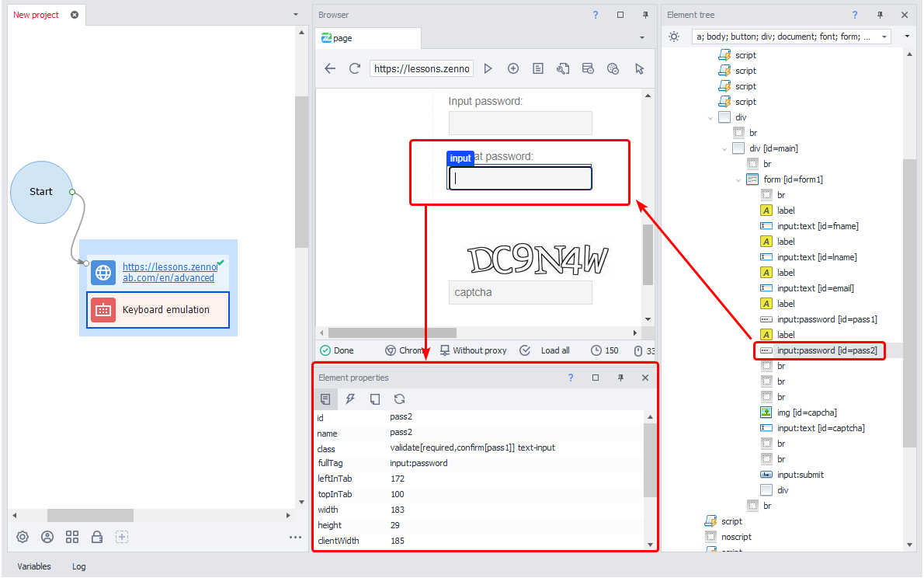
Task: Open the lessons.zennolab.com link in project
Action: click(x=168, y=273)
